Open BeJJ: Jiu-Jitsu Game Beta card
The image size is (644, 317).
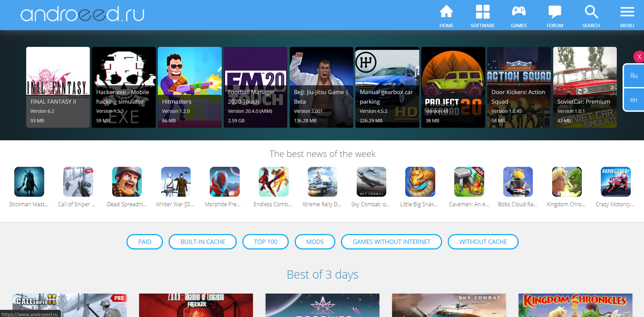tap(321, 87)
